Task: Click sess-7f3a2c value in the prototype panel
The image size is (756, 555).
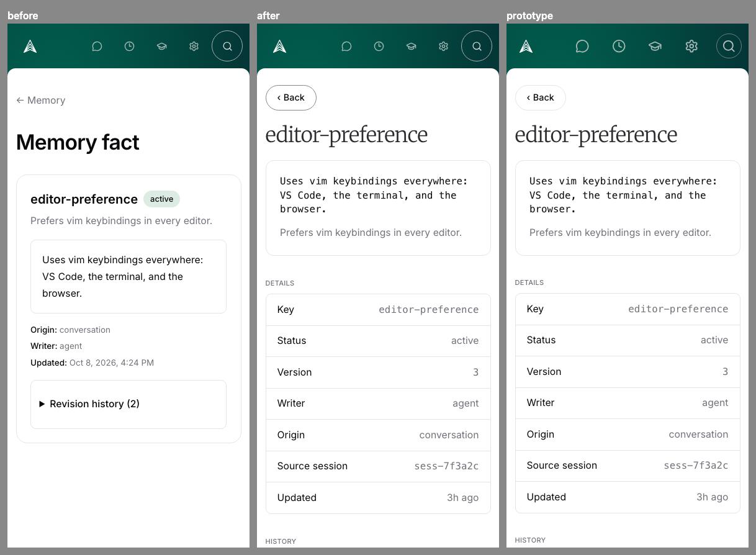Action: pyautogui.click(x=696, y=466)
